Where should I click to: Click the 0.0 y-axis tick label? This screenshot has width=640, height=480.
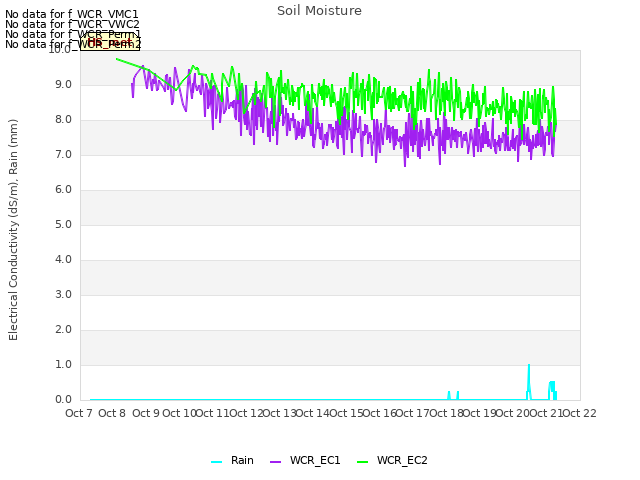click(63, 400)
